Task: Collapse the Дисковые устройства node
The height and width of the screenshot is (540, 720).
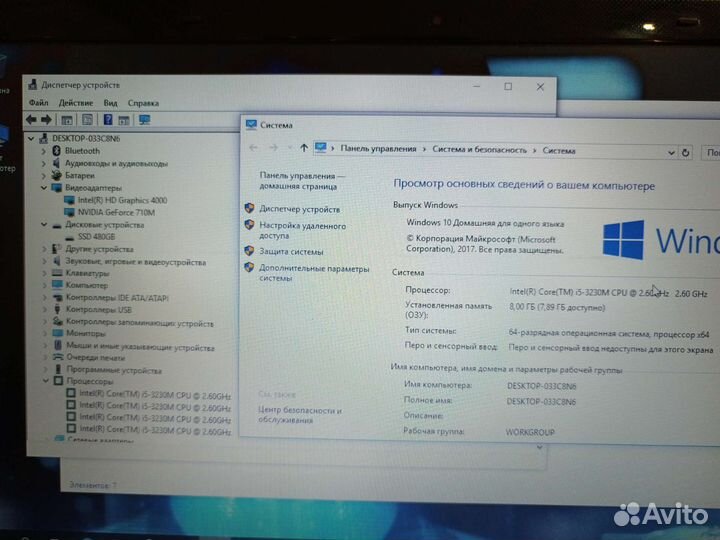Action: click(x=44, y=225)
